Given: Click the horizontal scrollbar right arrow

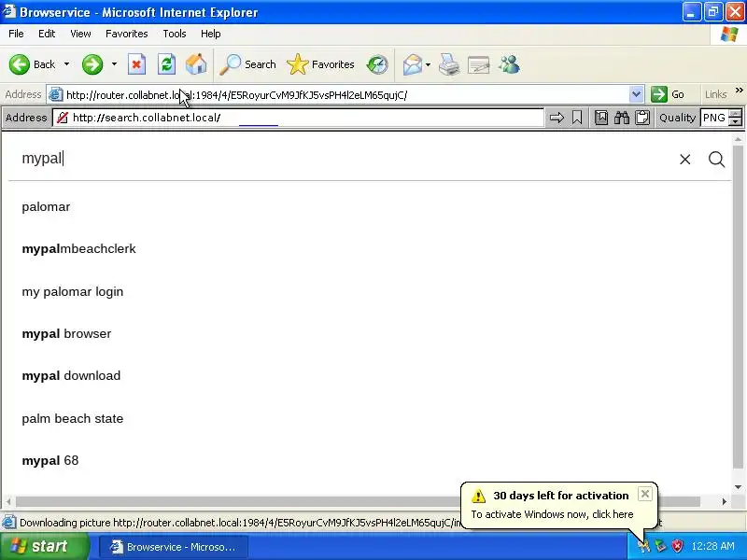Looking at the screenshot, I should pos(725,501).
